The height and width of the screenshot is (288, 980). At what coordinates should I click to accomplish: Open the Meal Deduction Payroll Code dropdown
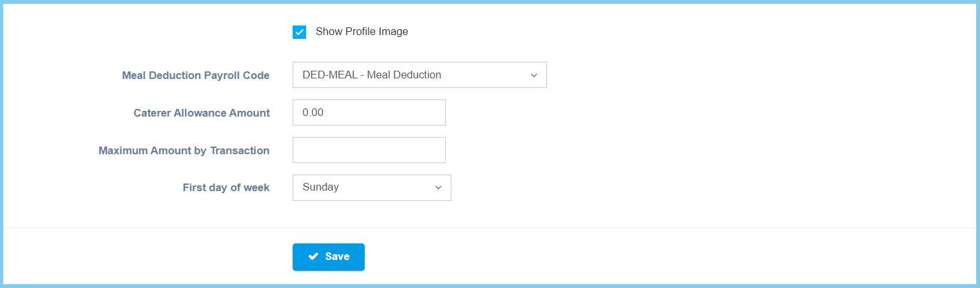point(419,75)
